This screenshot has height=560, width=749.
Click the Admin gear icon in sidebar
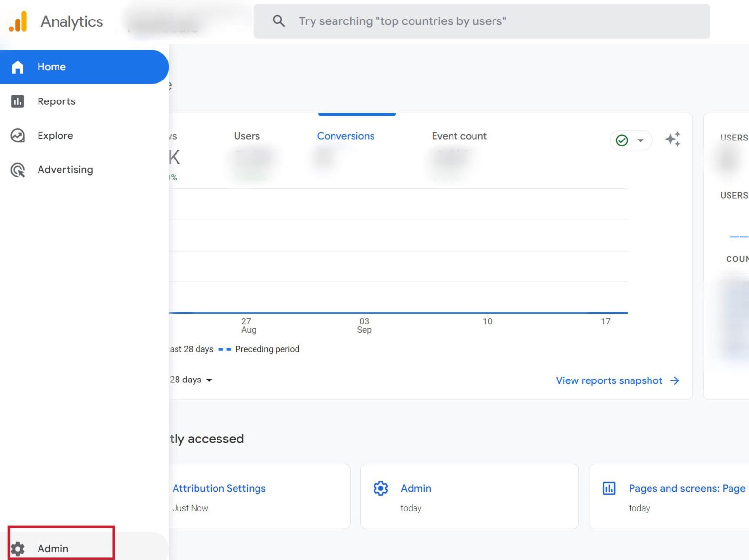(18, 548)
